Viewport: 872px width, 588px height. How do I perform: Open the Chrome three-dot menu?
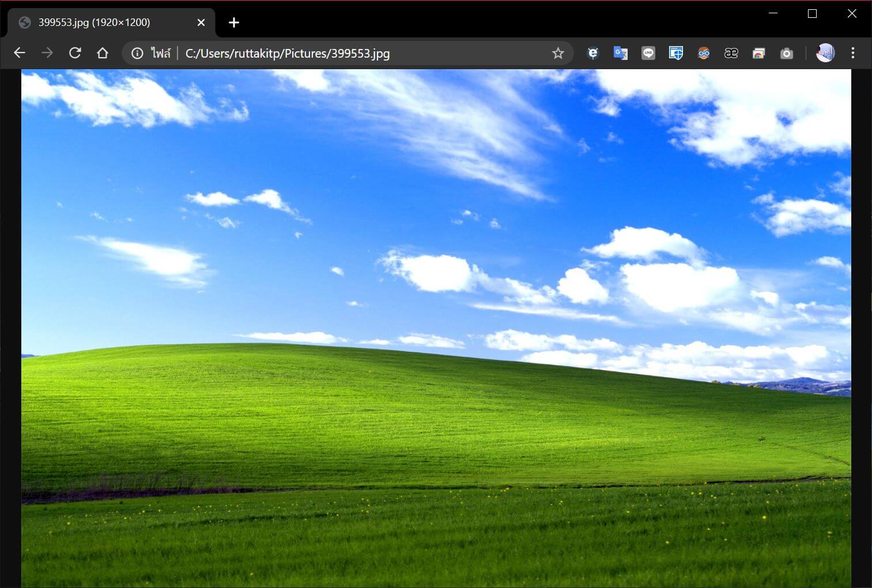coord(853,53)
